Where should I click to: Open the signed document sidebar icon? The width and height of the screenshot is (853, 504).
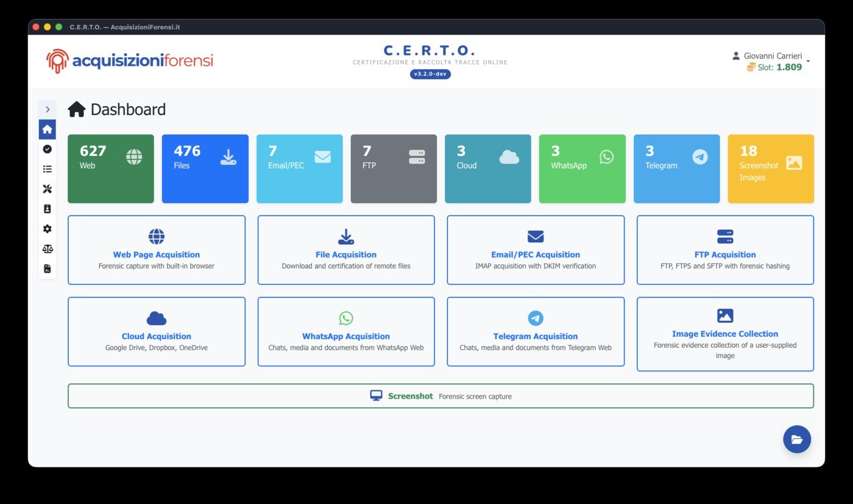pos(48,268)
